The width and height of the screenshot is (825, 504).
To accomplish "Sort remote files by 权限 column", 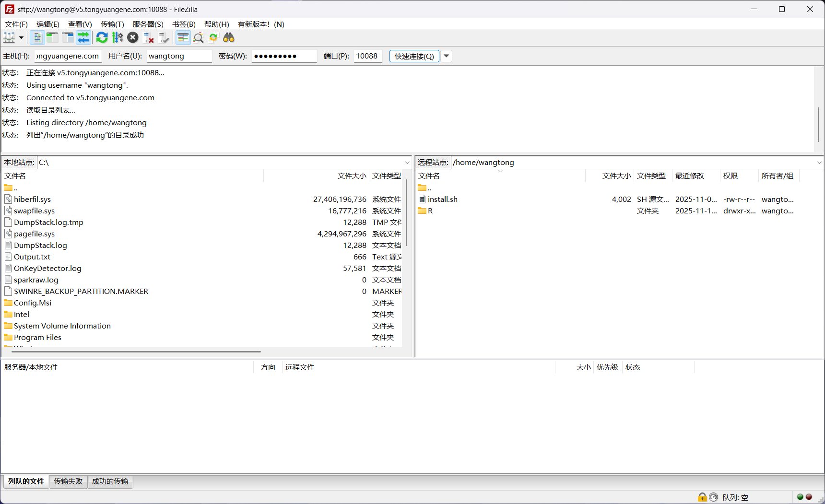I will [739, 176].
